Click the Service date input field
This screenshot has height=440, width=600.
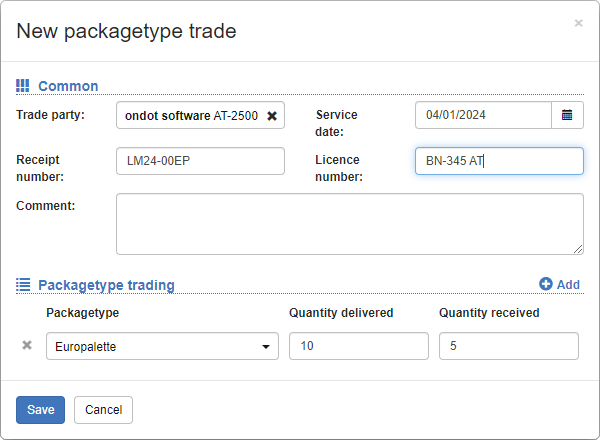pyautogui.click(x=483, y=115)
